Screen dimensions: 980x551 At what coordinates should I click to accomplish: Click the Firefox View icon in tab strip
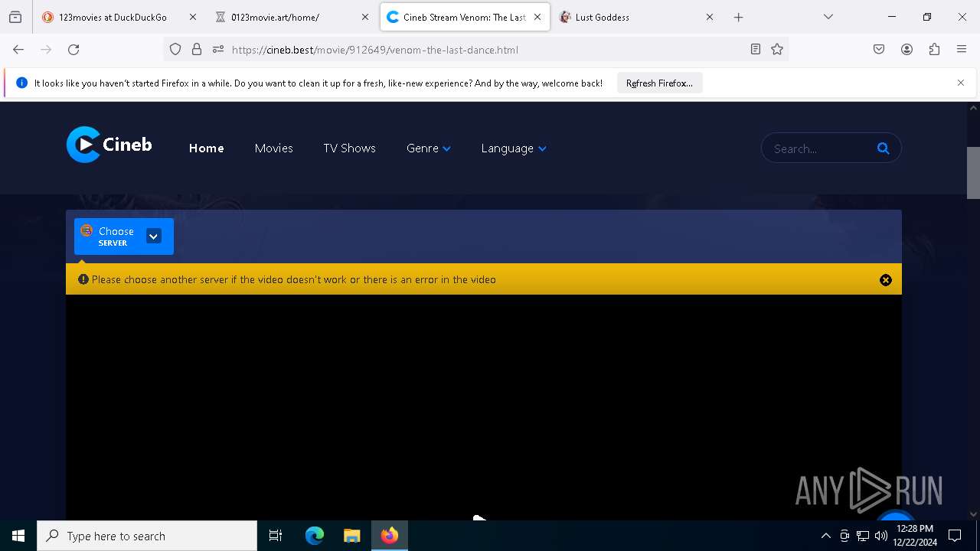[15, 17]
